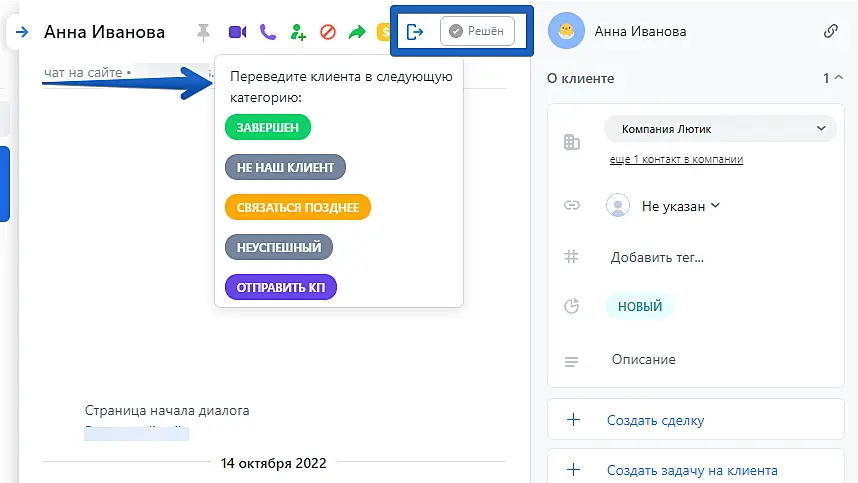858x483 pixels.
Task: Block the client with the red ban icon
Action: [327, 32]
